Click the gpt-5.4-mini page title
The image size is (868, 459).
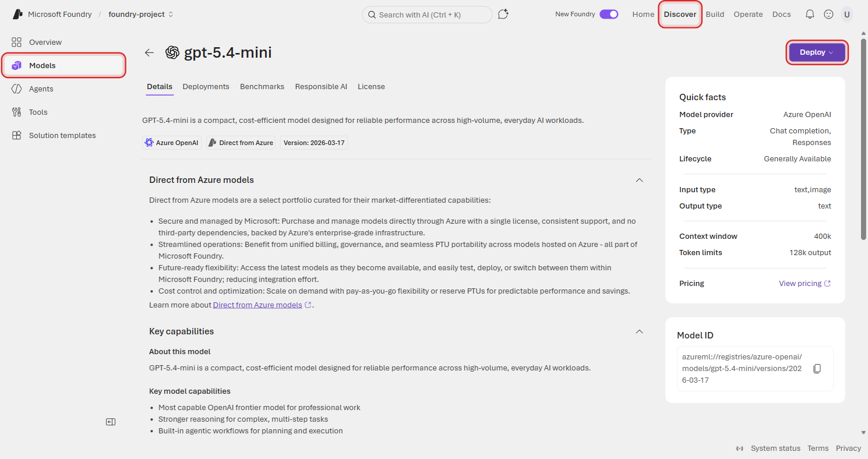click(228, 52)
